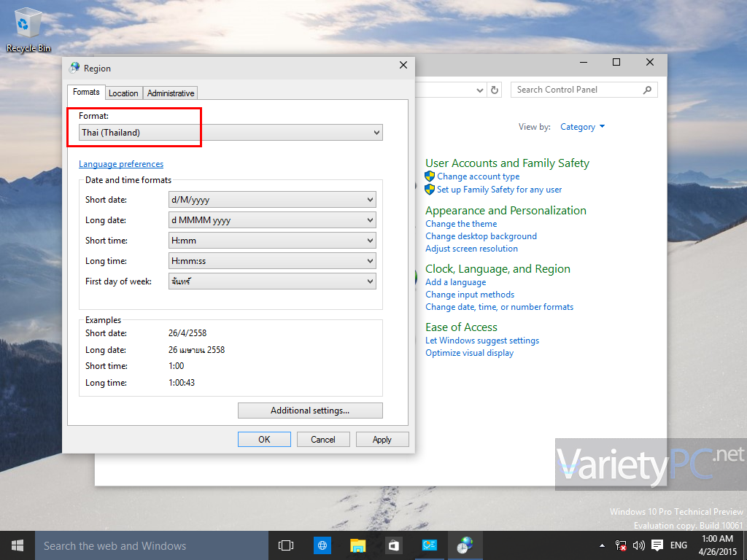Viewport: 747px width, 560px height.
Task: Open File Explorer from the taskbar
Action: (357, 545)
